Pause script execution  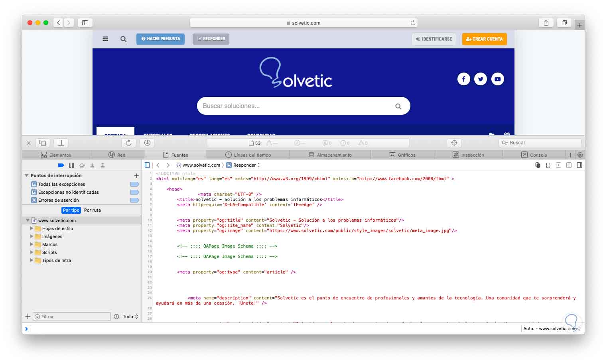[x=71, y=165]
